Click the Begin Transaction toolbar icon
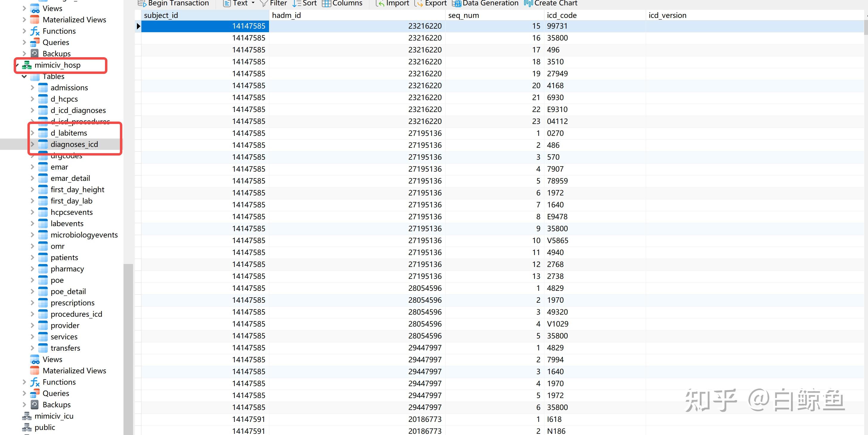Viewport: 868px width, 435px height. [x=142, y=3]
